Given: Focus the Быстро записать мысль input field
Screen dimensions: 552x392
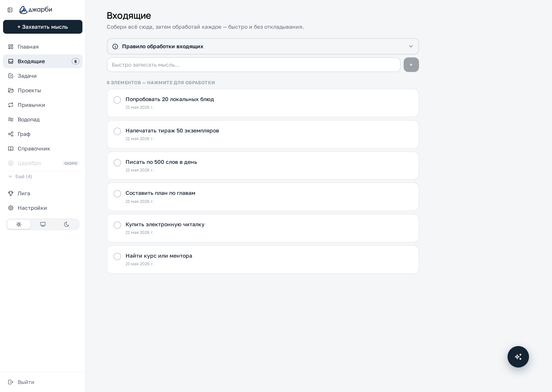Looking at the screenshot, I should coord(254,65).
